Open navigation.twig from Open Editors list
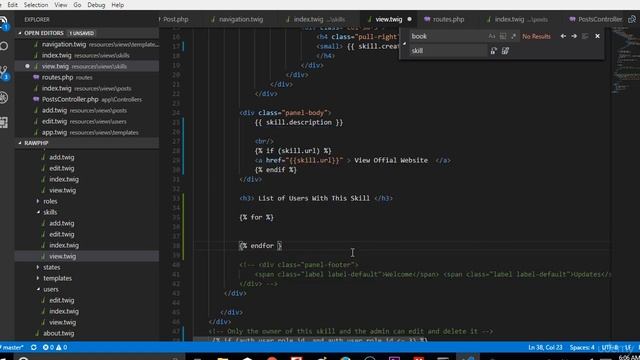 pyautogui.click(x=87, y=44)
